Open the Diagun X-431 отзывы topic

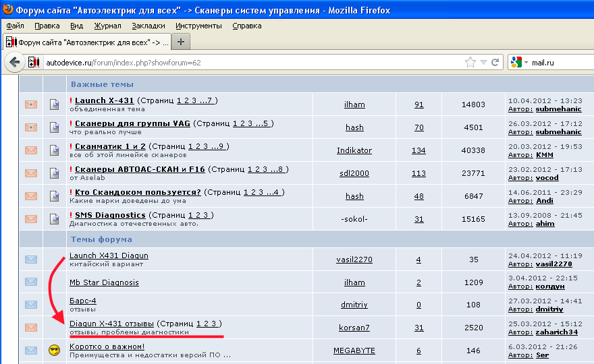click(112, 324)
